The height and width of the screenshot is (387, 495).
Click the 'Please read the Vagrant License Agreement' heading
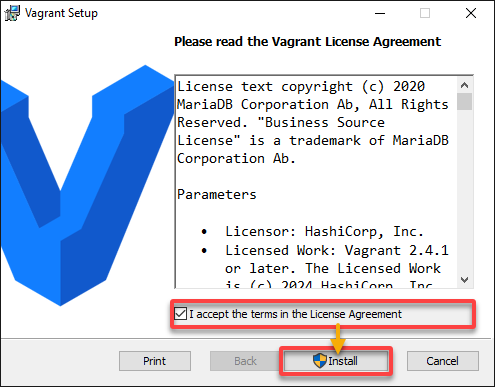308,42
